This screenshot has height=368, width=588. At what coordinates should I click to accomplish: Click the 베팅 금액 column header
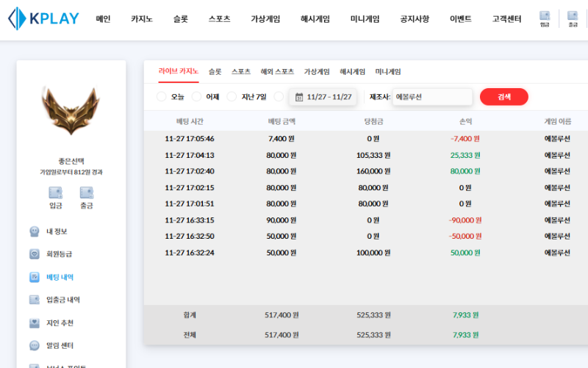pyautogui.click(x=282, y=121)
